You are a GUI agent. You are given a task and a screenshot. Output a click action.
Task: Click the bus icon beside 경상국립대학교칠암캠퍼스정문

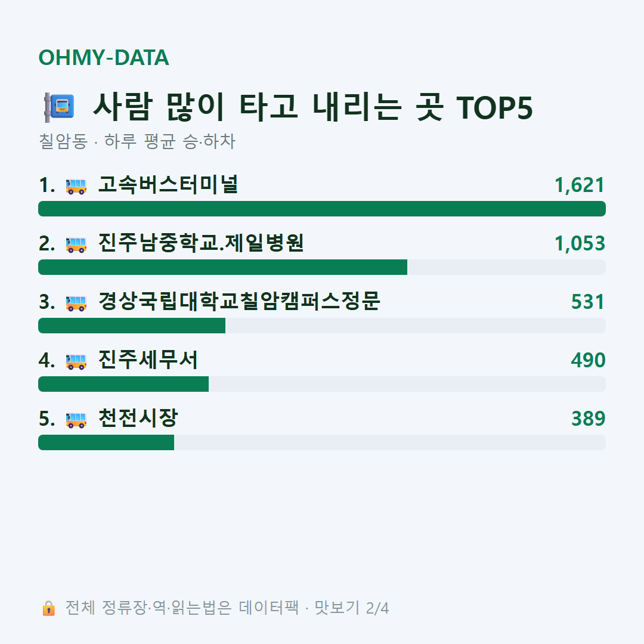click(x=76, y=303)
